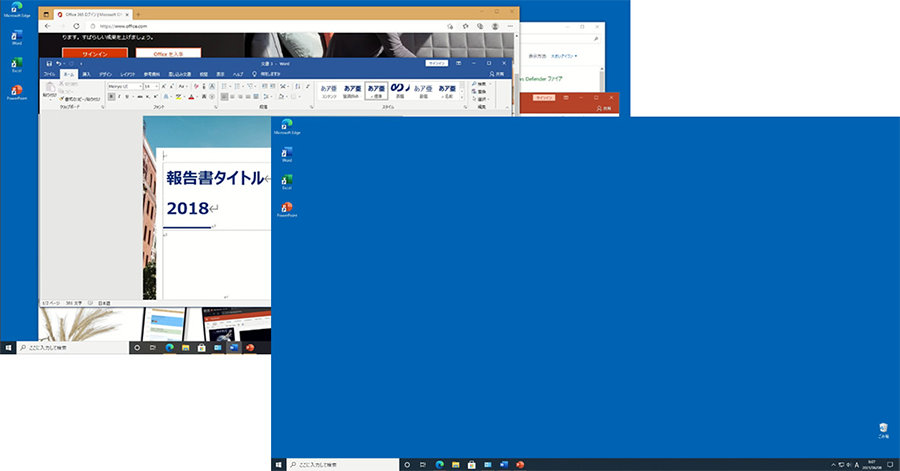
Task: Open the font size dropdown in Word
Action: coord(157,86)
